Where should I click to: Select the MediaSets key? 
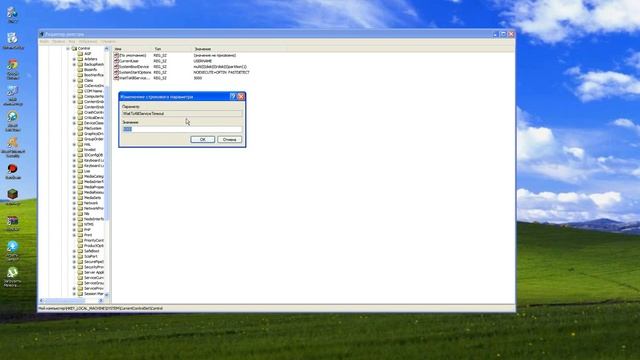click(92, 198)
